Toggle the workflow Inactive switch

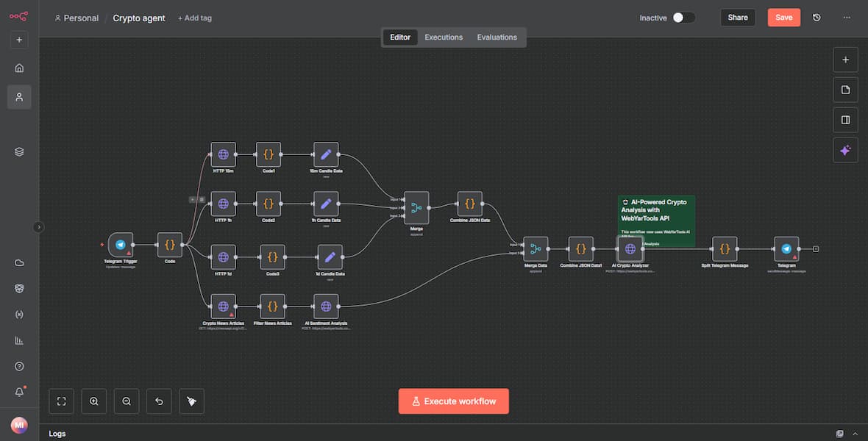[683, 18]
